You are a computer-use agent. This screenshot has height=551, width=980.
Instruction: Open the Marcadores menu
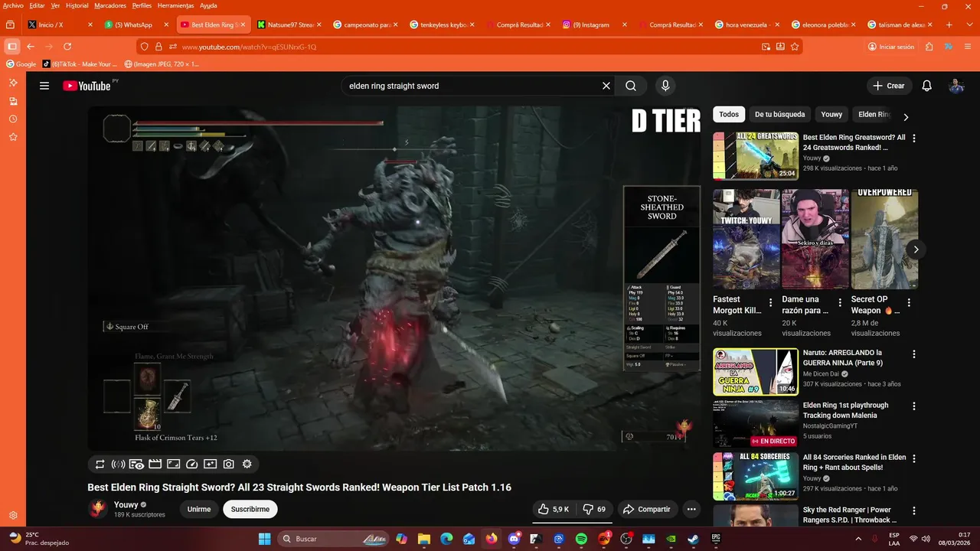click(x=109, y=5)
